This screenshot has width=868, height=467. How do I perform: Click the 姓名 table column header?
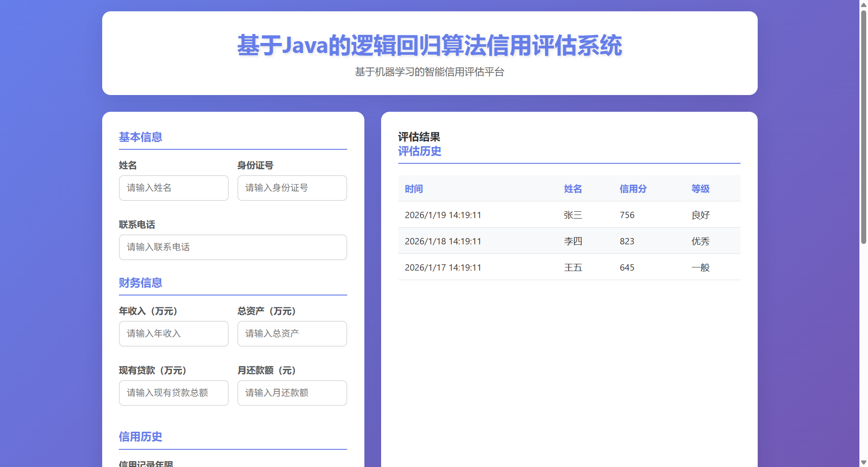[573, 189]
